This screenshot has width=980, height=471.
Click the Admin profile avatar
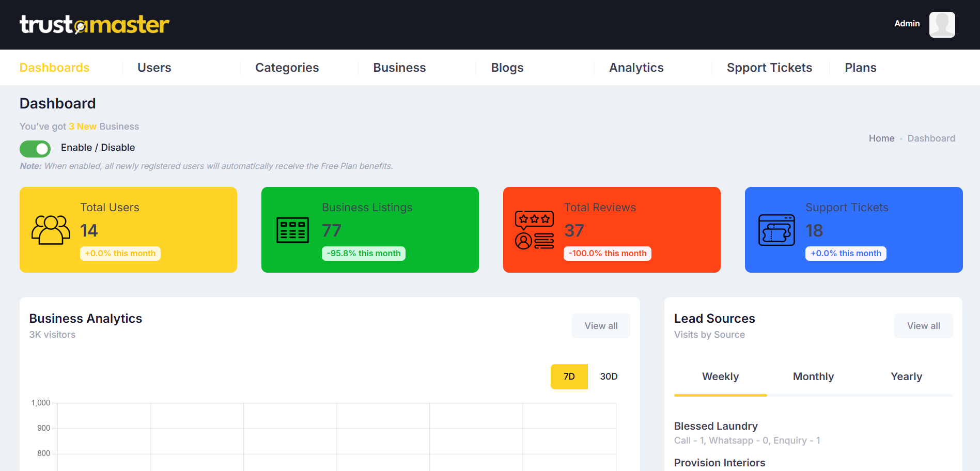pyautogui.click(x=942, y=25)
